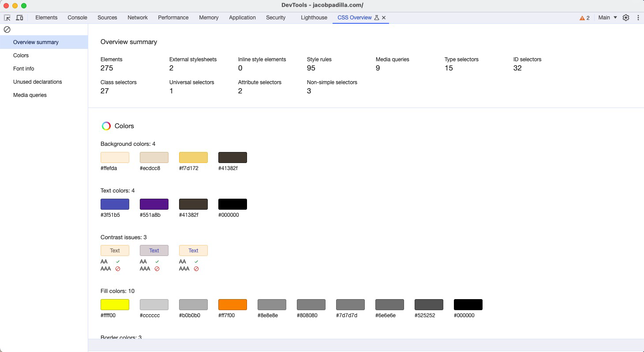Select Media queries in the sidebar

coord(30,95)
